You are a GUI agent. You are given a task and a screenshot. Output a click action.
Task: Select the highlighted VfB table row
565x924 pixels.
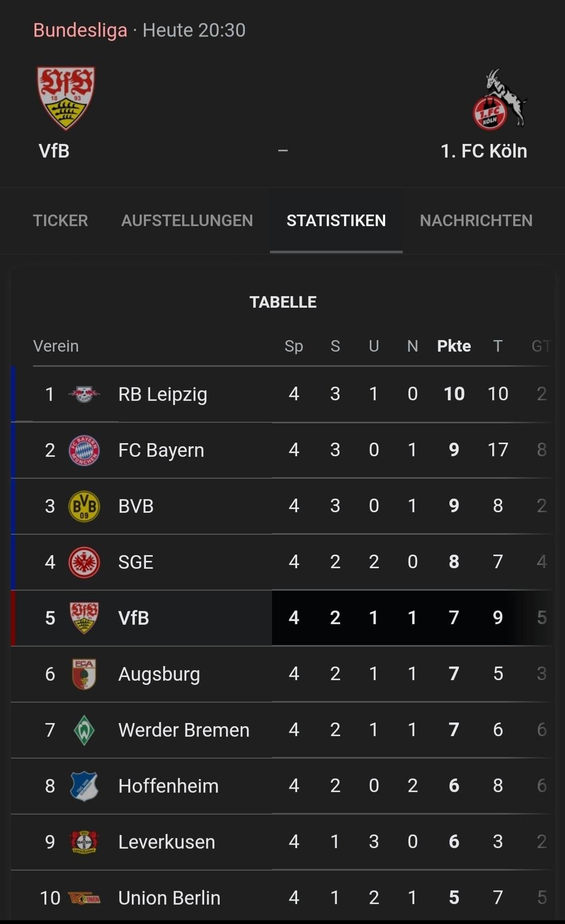click(282, 618)
